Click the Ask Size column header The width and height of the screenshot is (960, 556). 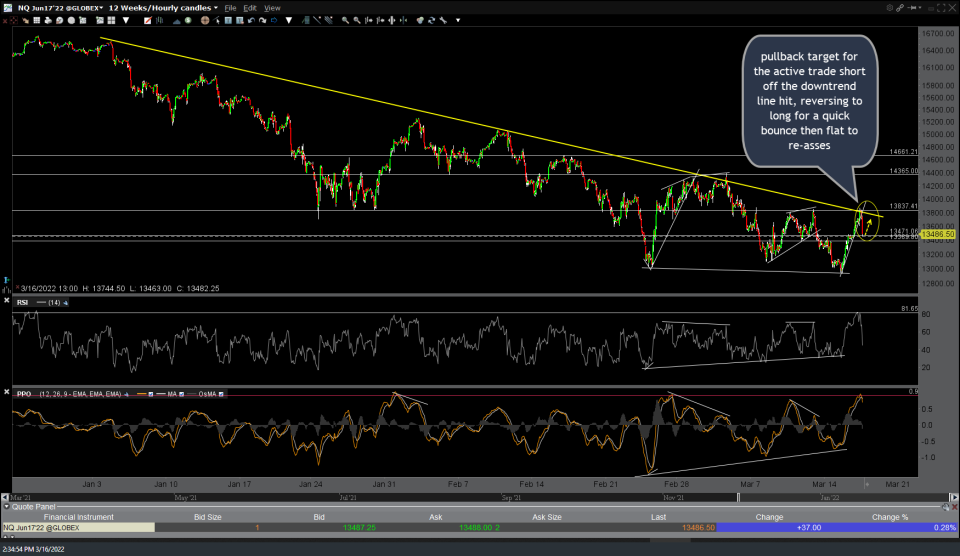coord(547,517)
